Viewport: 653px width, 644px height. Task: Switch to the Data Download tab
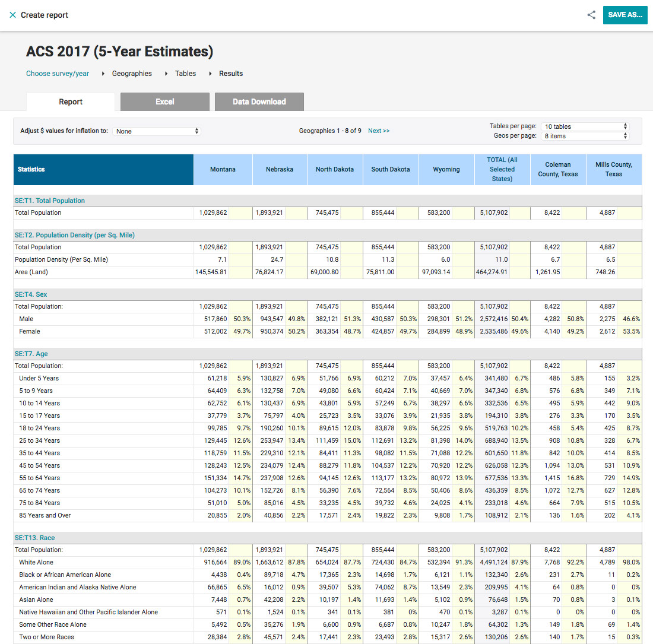[259, 101]
